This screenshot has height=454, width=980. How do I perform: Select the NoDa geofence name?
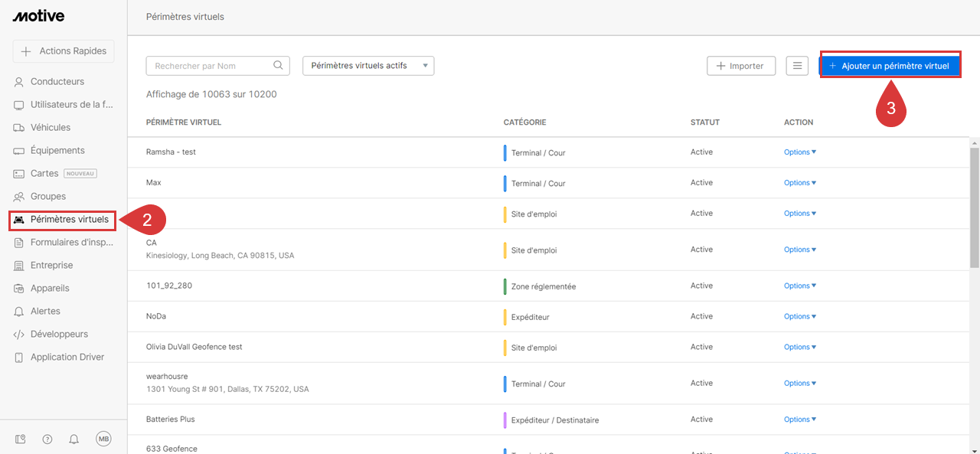156,316
